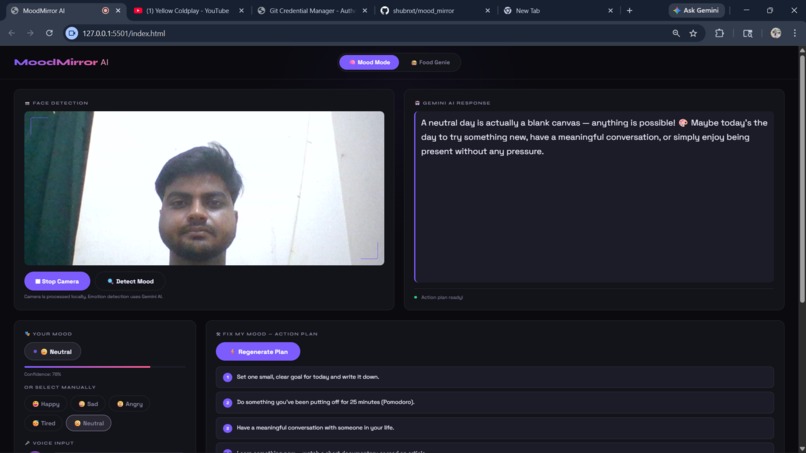Select the Mood Mode toggle
The height and width of the screenshot is (453, 806).
click(x=369, y=62)
